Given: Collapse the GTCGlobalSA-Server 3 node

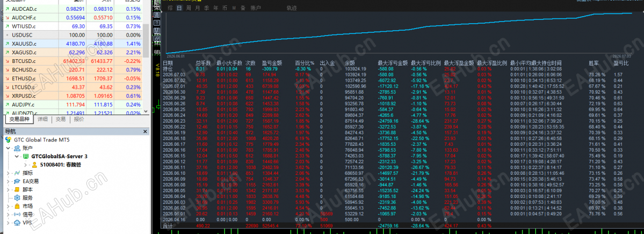Looking at the screenshot, I should point(17,157).
